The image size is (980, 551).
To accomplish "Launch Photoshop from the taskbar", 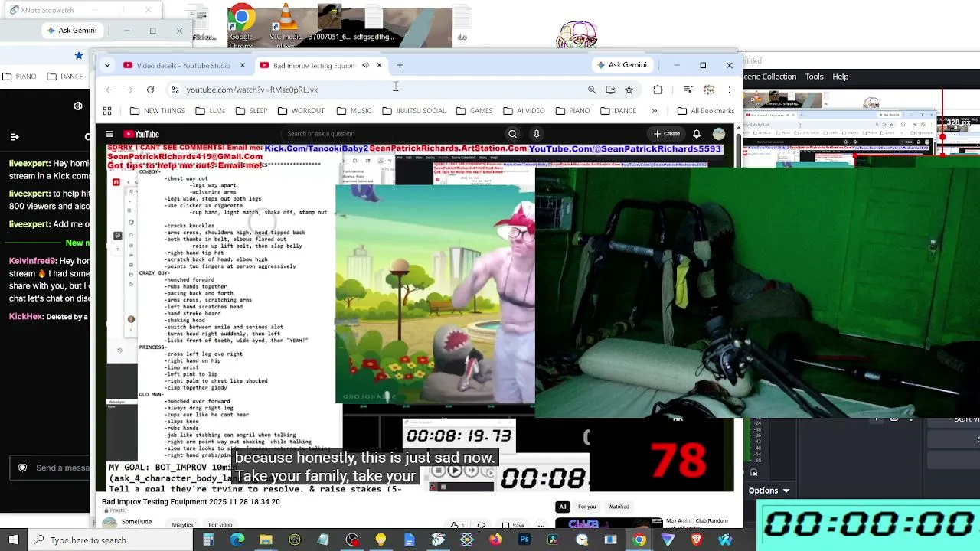I will 524,540.
